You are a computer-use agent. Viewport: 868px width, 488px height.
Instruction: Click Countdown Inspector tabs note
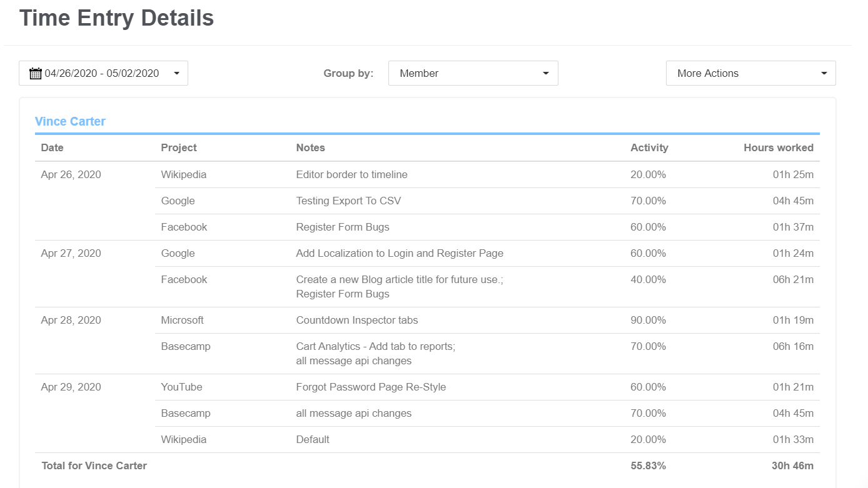(x=356, y=321)
